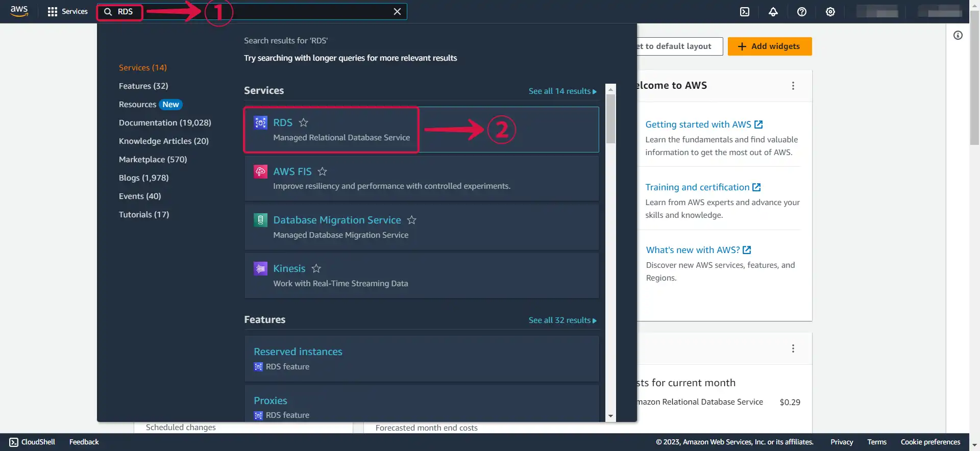This screenshot has width=980, height=451.
Task: Open the Kinesis service result
Action: tap(289, 268)
